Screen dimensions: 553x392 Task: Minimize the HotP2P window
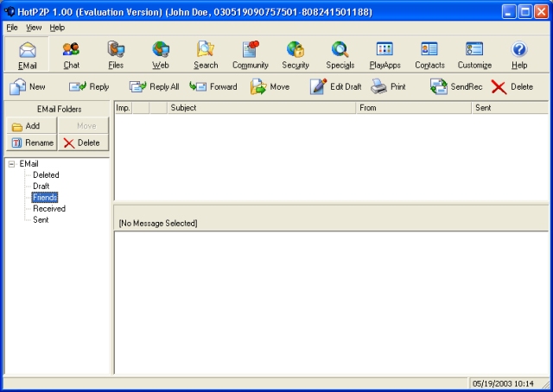[509, 11]
